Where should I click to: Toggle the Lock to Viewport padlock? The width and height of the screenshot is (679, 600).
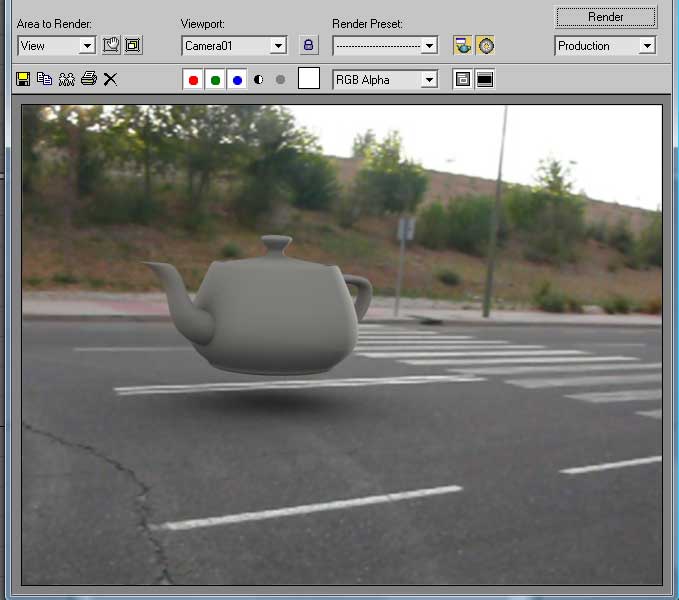308,45
